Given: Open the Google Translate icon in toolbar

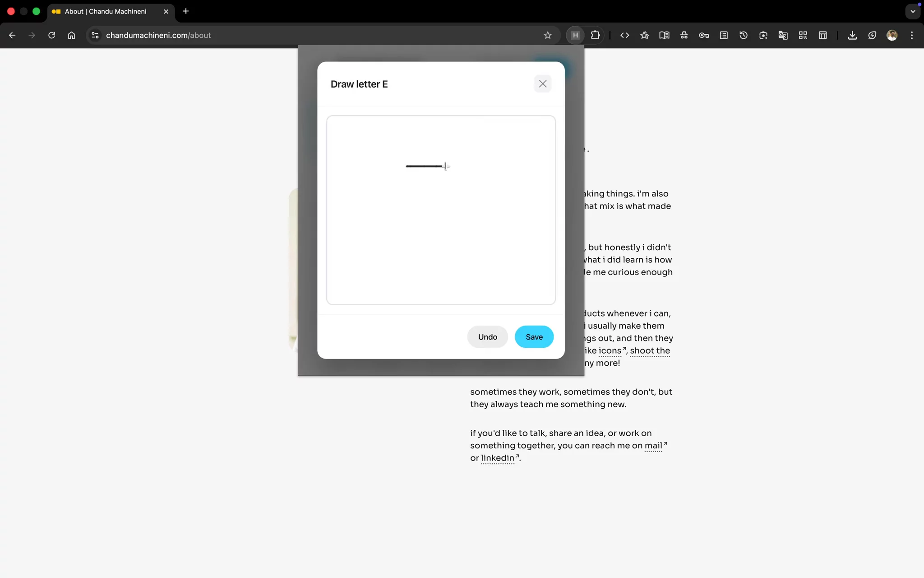Looking at the screenshot, I should 783,35.
